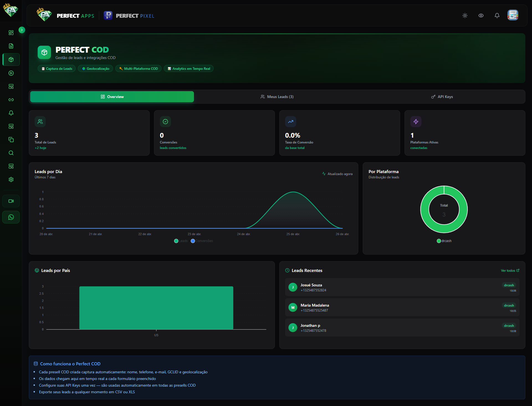Click the '0.0%' conversion rate value
The height and width of the screenshot is (406, 532).
coord(293,135)
